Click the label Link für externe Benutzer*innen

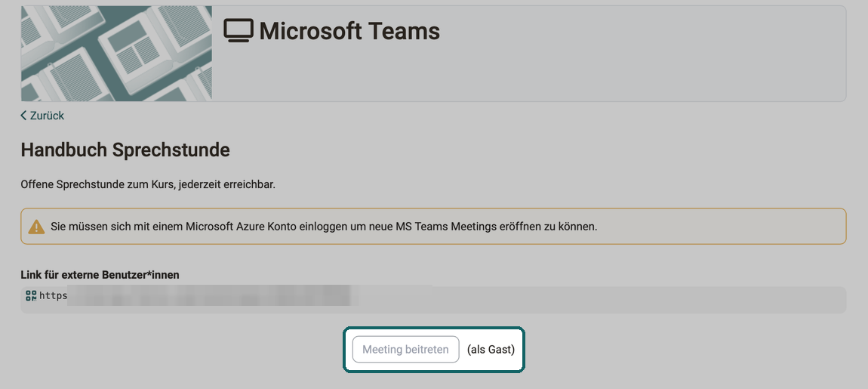click(100, 275)
